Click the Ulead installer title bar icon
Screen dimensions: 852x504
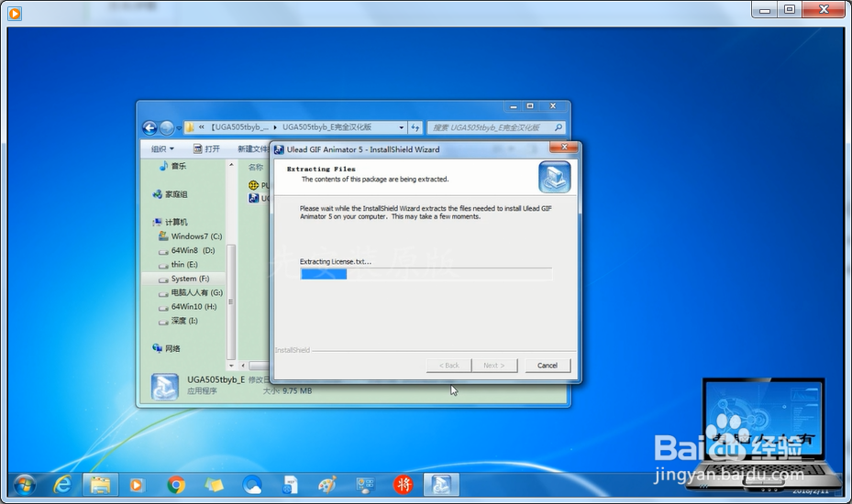(280, 149)
